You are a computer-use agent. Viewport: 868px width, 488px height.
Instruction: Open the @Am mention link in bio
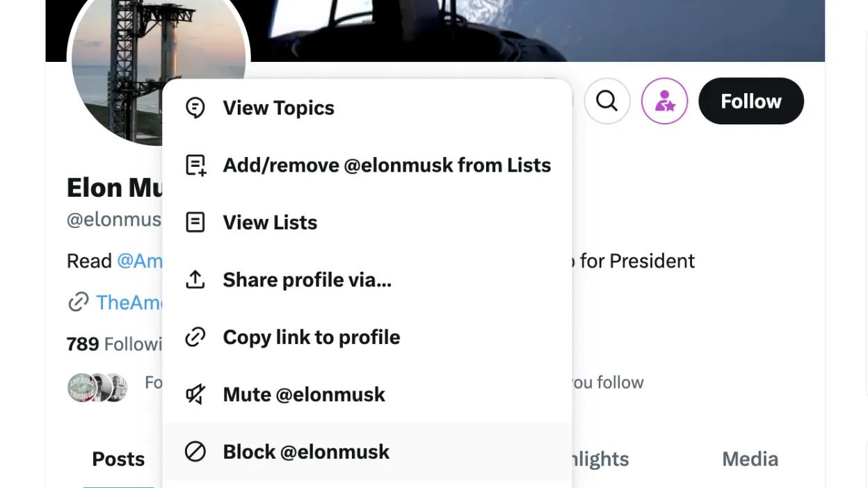[x=139, y=261]
